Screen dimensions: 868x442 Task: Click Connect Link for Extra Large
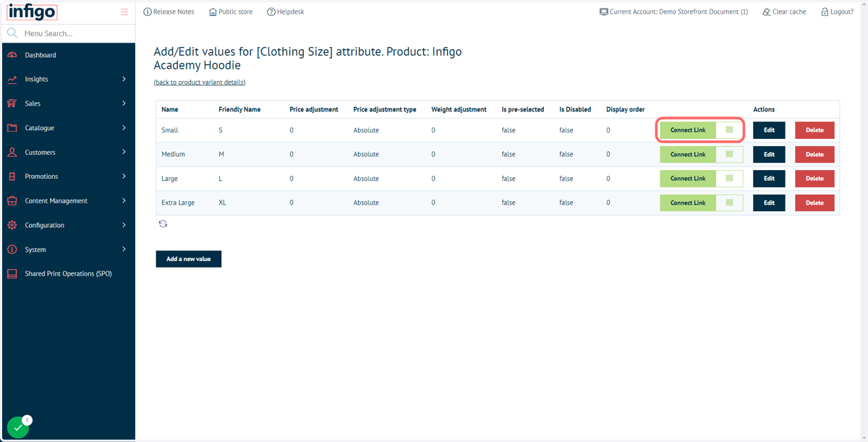click(688, 203)
